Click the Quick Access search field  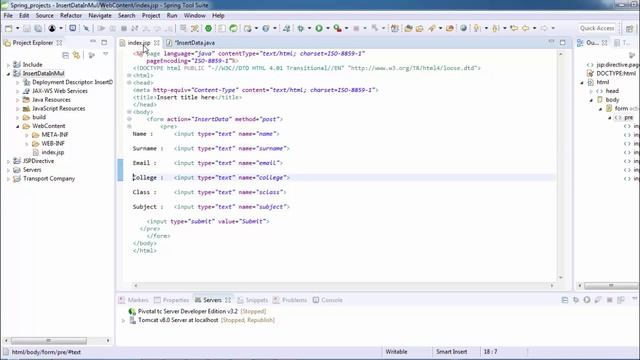coord(596,28)
